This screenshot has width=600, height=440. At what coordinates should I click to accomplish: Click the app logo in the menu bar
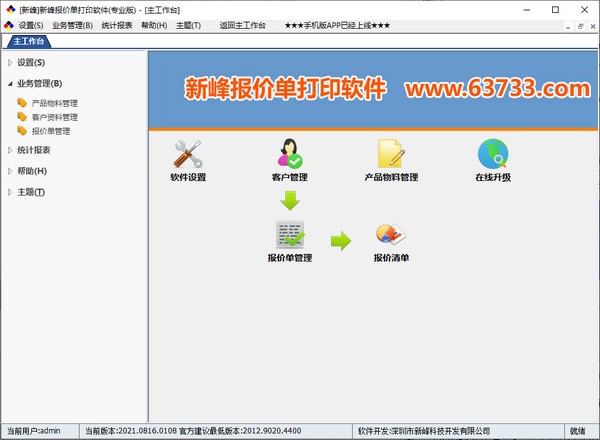[9, 26]
